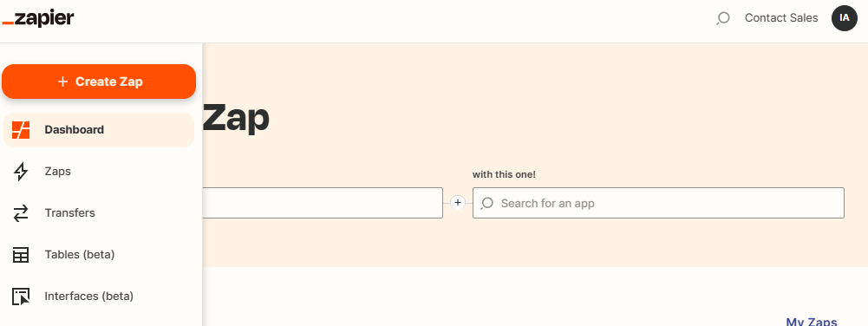
Task: Navigate to Transfers label in sidebar
Action: tap(69, 213)
